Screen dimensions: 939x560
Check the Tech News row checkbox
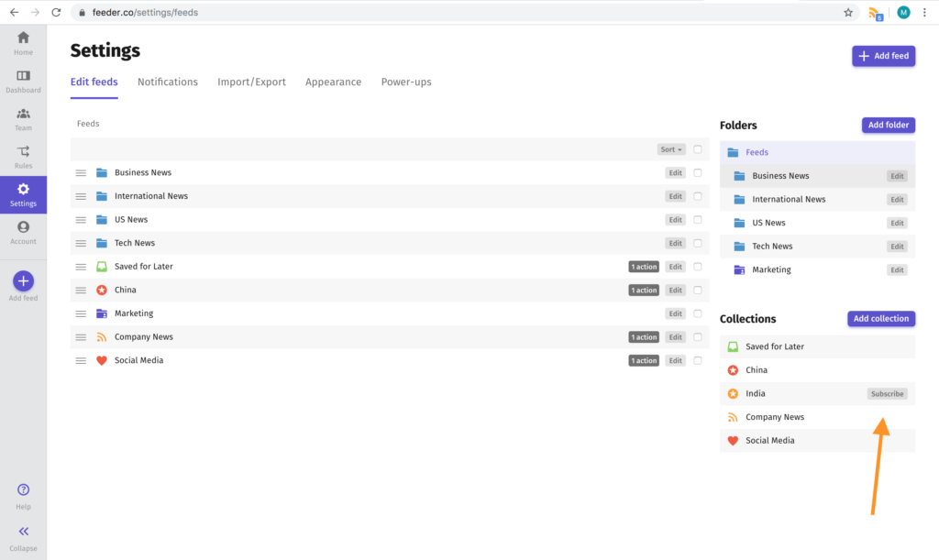point(698,243)
